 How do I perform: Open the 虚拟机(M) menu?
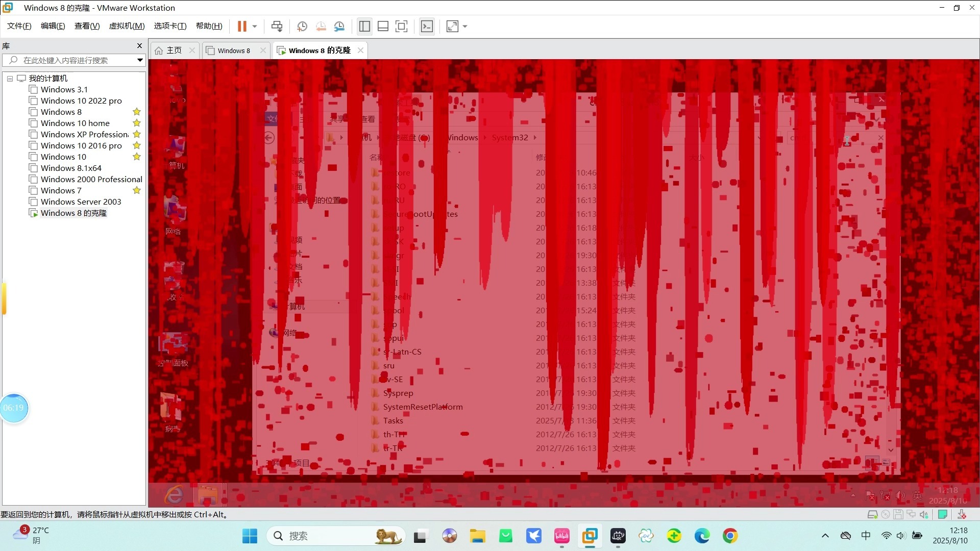[x=127, y=26]
